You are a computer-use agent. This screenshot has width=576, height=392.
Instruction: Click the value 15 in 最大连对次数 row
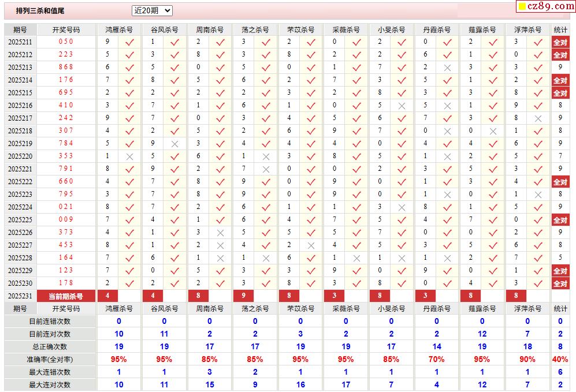(x=210, y=385)
